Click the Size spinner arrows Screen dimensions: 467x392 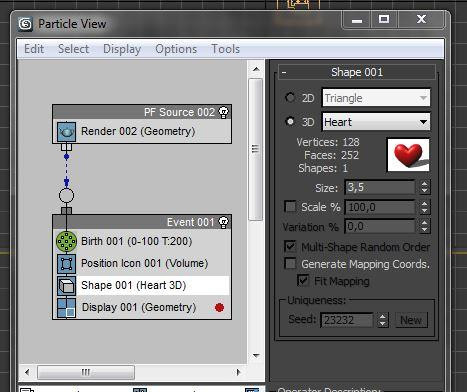tap(424, 187)
